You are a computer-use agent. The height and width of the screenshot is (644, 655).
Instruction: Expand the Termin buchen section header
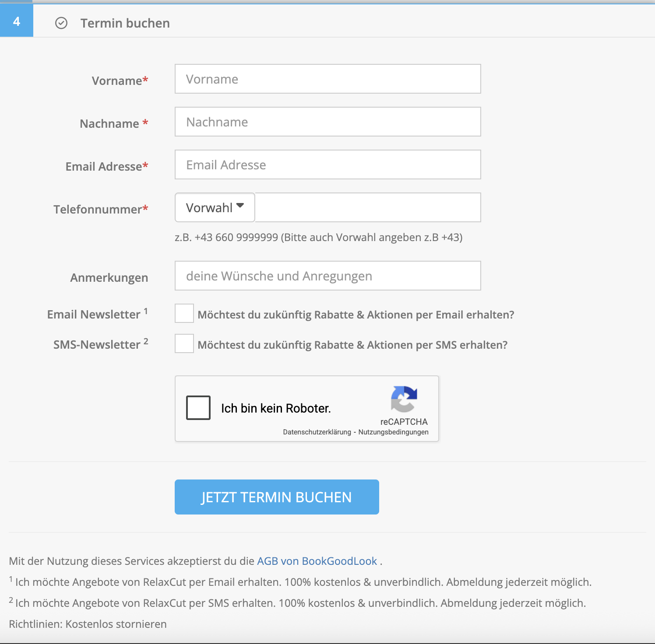(125, 23)
